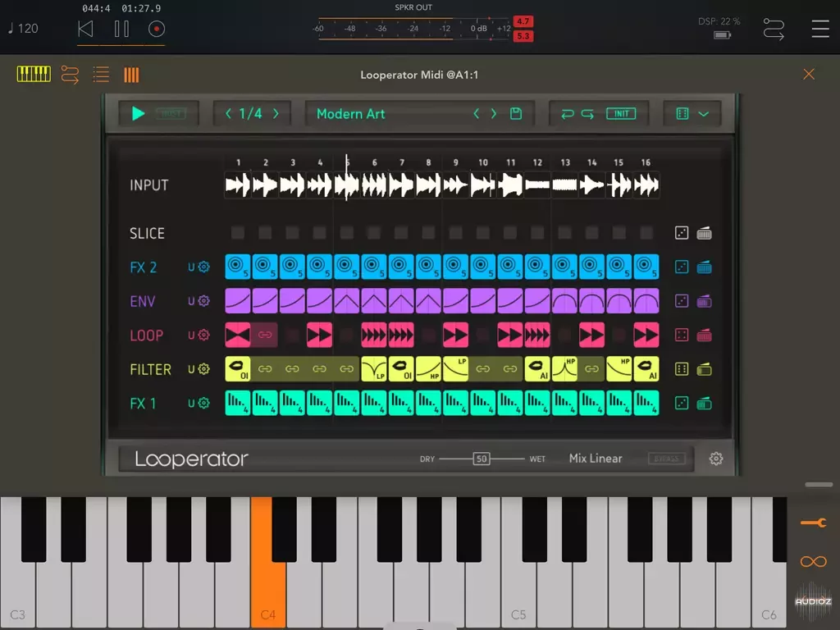Open the top-right routing icon

coord(774,29)
